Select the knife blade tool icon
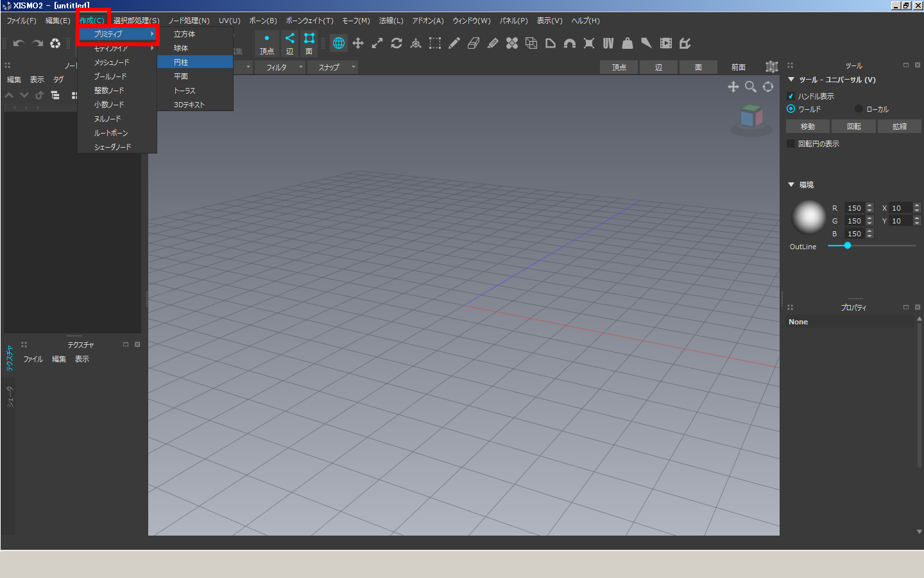Viewport: 924px width, 578px height. coord(647,43)
